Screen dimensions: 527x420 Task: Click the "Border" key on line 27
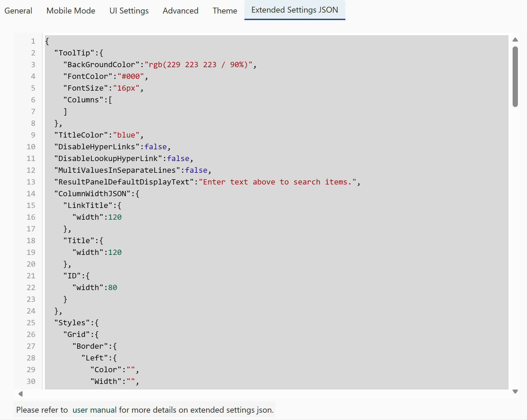pyautogui.click(x=90, y=346)
